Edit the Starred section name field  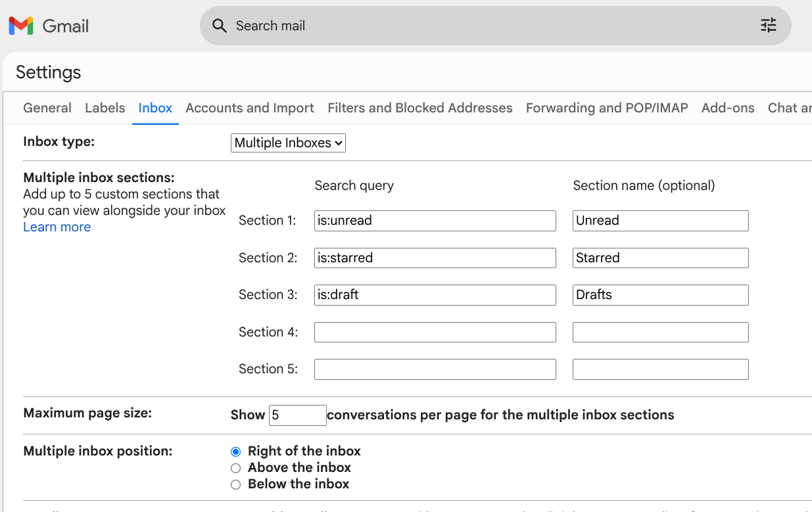pyautogui.click(x=661, y=258)
